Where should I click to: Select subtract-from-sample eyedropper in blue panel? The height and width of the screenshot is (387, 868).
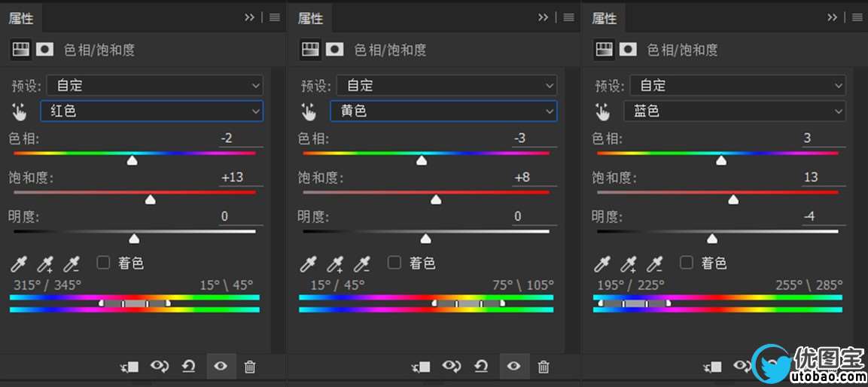[x=656, y=264]
